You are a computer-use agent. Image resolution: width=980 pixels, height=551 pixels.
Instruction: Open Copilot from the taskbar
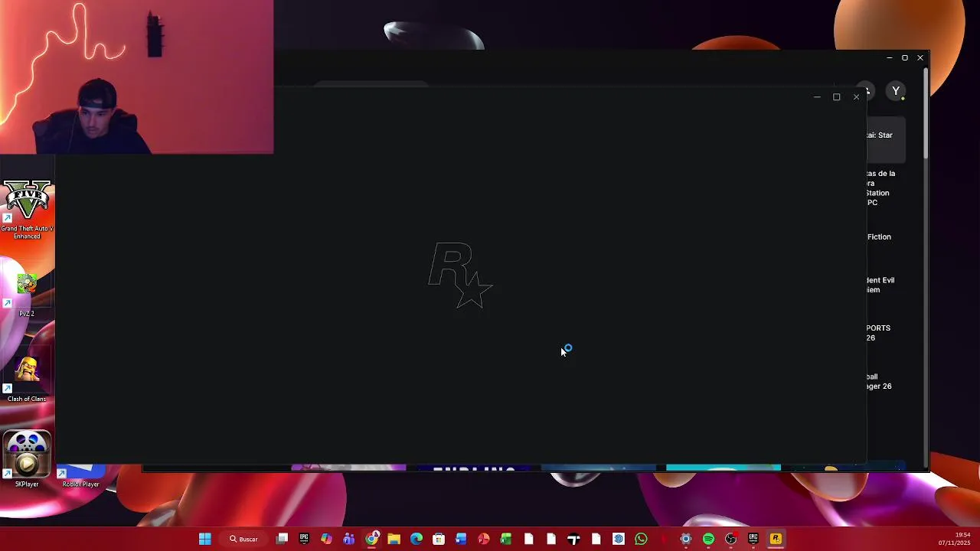pos(327,539)
